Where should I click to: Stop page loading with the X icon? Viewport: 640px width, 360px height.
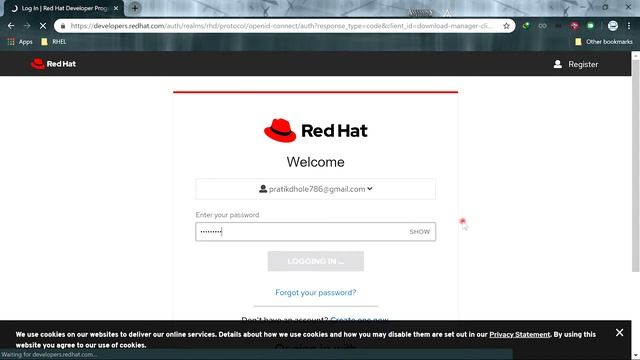[x=43, y=26]
